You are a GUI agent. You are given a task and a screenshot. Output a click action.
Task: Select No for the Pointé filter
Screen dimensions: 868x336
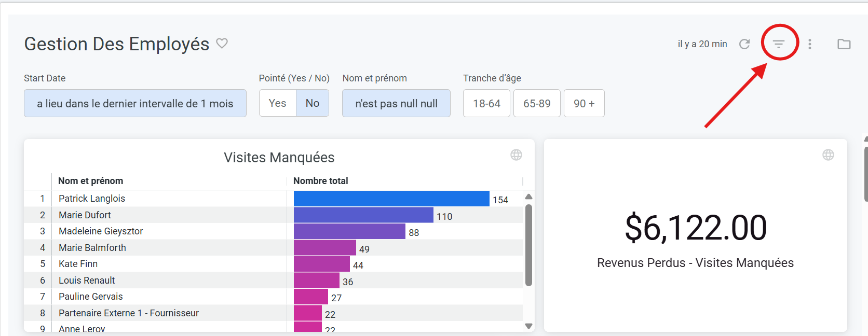point(313,103)
